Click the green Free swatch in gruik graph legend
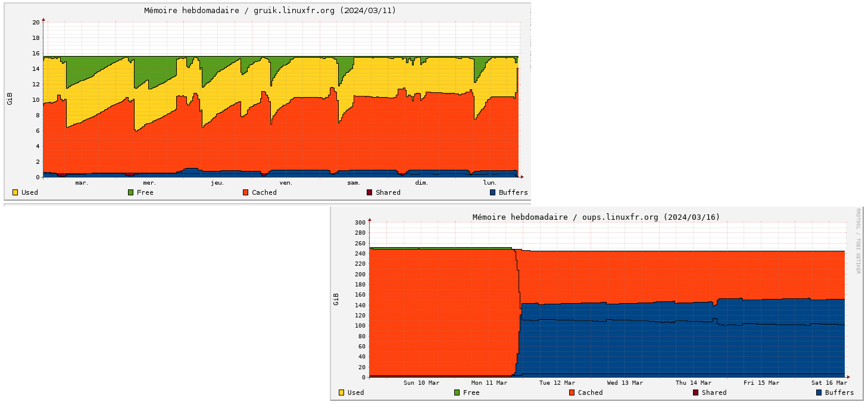 pos(130,192)
